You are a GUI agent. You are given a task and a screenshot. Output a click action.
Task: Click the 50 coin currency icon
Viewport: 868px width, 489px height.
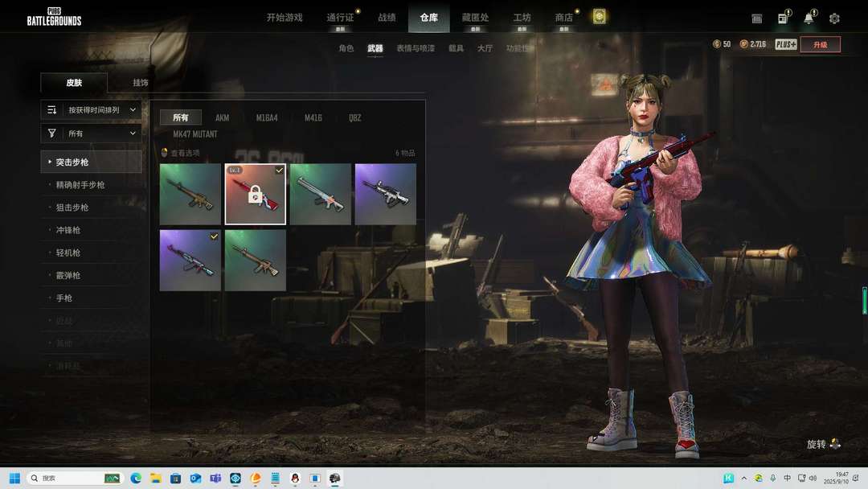pyautogui.click(x=717, y=43)
